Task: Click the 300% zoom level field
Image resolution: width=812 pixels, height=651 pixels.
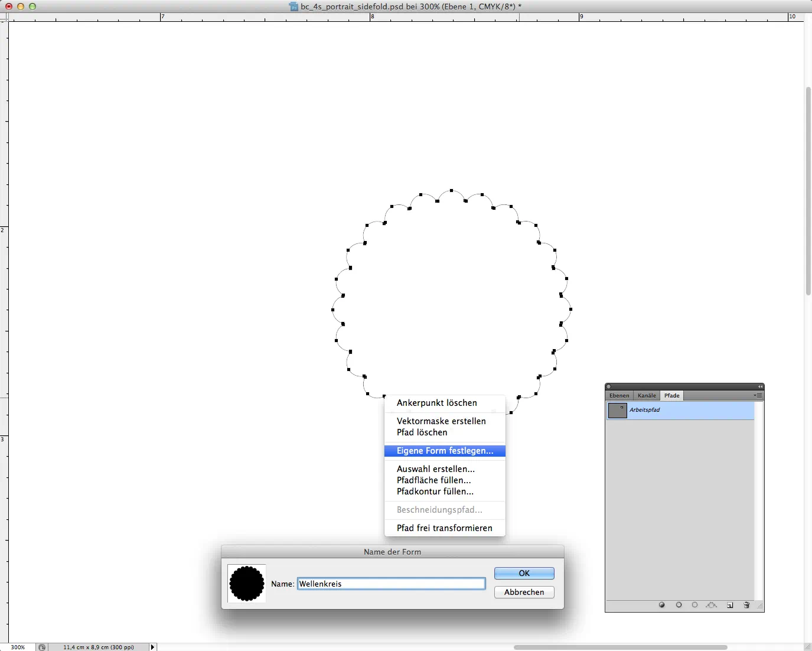Action: click(18, 647)
